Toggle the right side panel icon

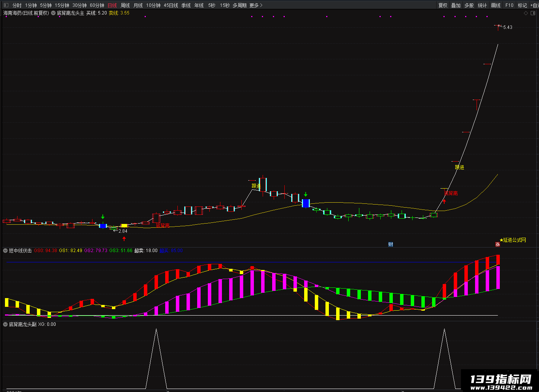pyautogui.click(x=533, y=13)
